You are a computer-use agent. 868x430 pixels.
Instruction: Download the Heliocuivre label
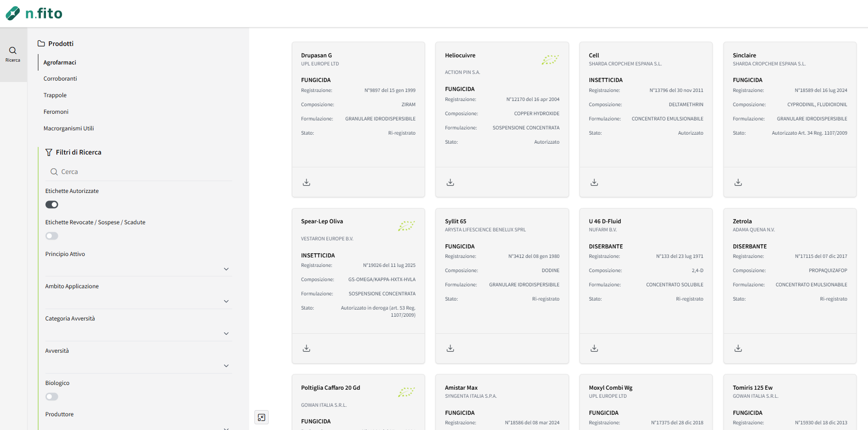[451, 182]
